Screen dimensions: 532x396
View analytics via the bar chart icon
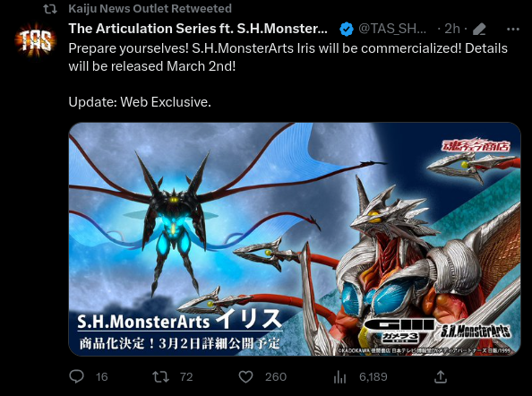coord(339,376)
